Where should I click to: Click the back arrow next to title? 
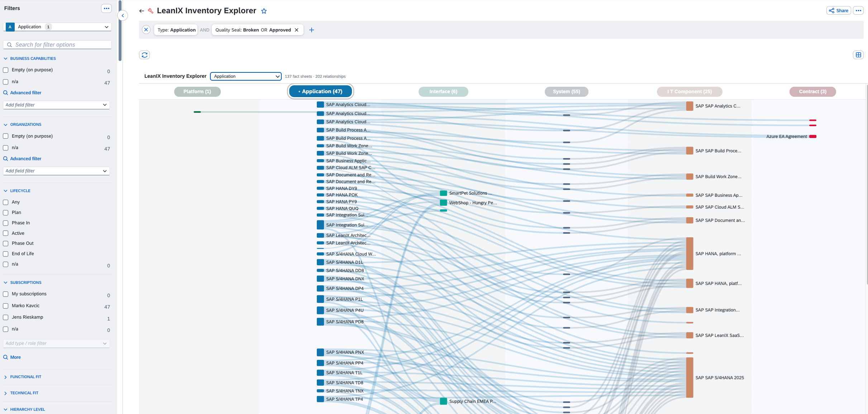[x=142, y=11]
